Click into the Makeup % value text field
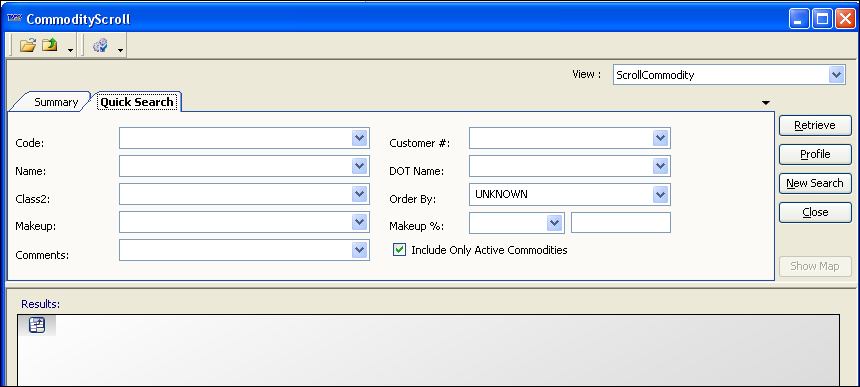The width and height of the screenshot is (860, 387). click(621, 223)
